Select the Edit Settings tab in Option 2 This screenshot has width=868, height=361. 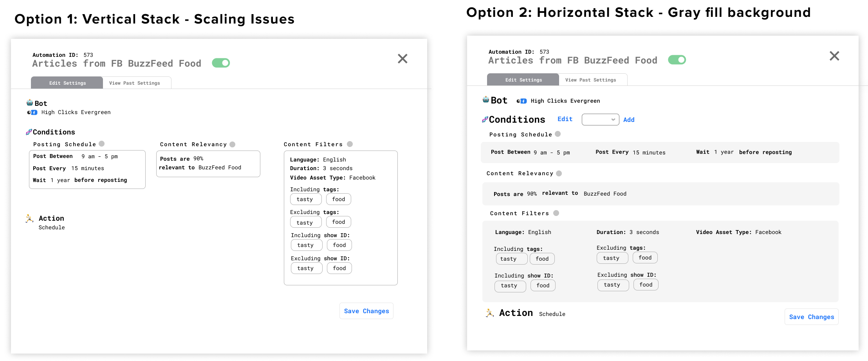(523, 80)
